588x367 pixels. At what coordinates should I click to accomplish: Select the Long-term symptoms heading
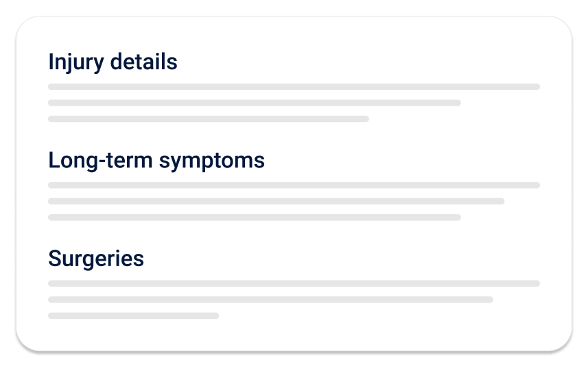(x=156, y=161)
